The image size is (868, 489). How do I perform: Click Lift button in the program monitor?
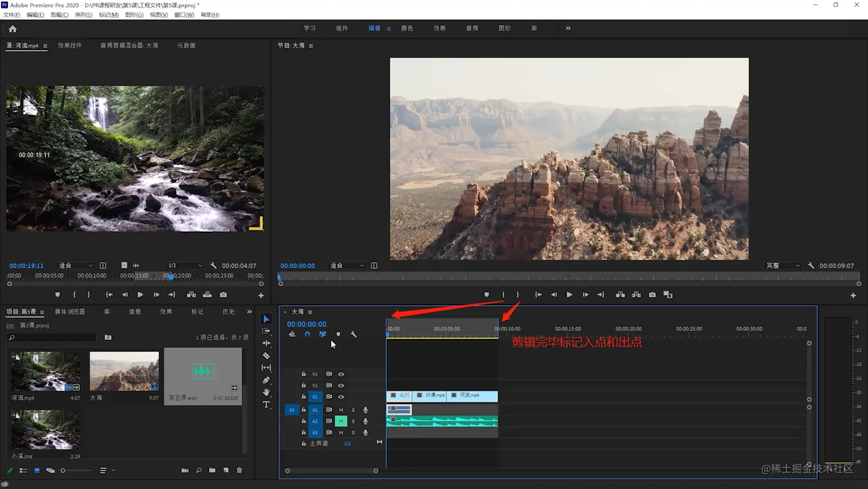tap(621, 295)
